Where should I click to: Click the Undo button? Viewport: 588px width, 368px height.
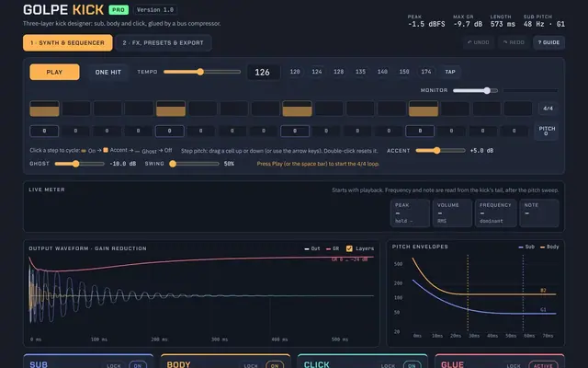pyautogui.click(x=478, y=42)
